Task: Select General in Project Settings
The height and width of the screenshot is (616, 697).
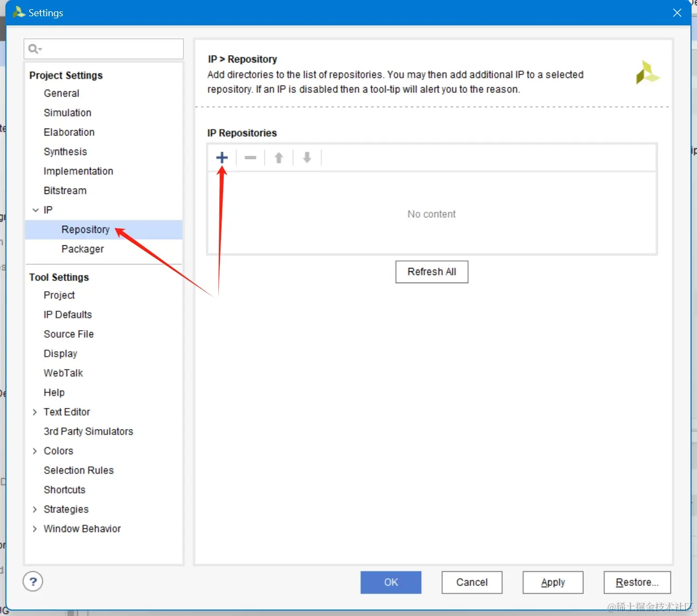Action: click(x=62, y=93)
